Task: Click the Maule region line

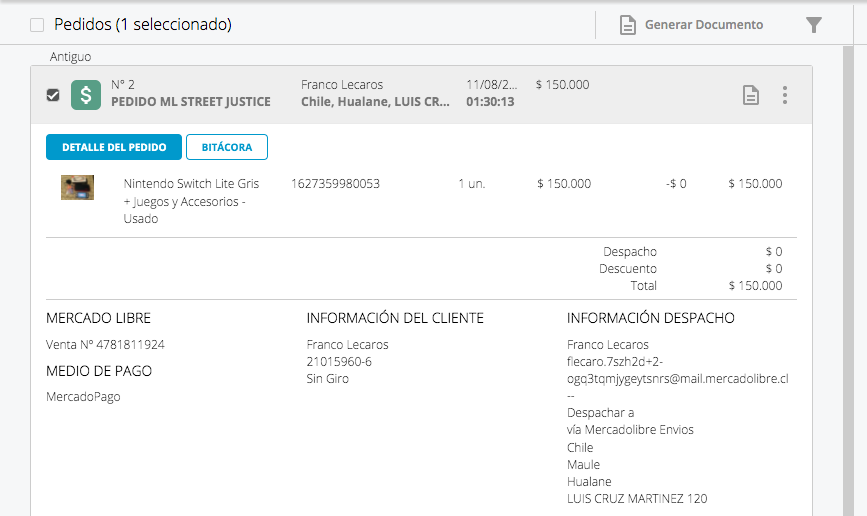Action: click(583, 465)
